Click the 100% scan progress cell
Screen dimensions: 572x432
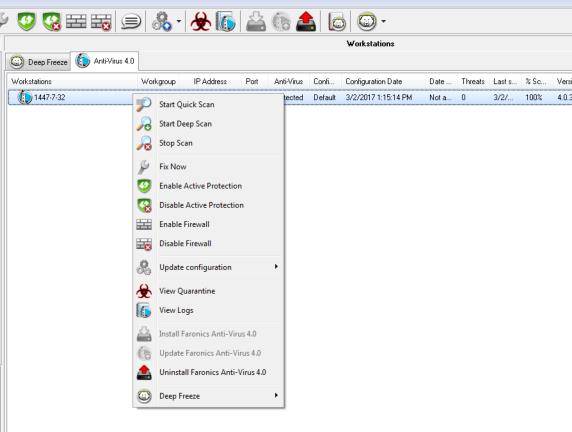(x=534, y=97)
